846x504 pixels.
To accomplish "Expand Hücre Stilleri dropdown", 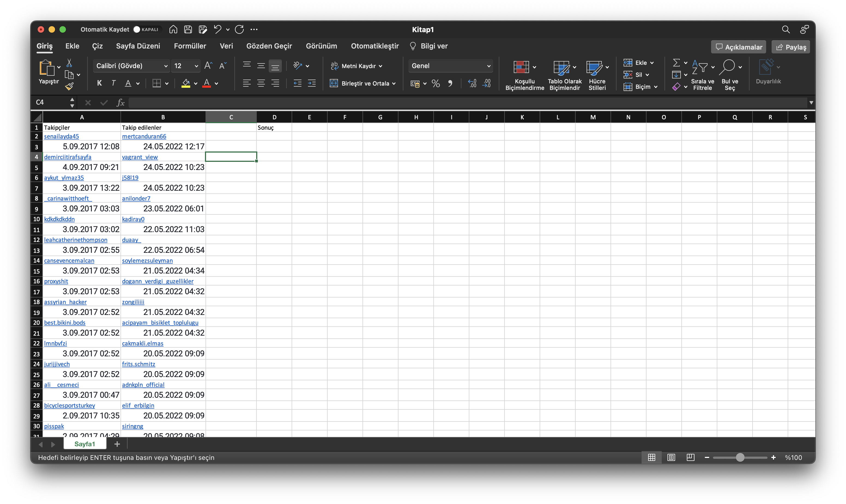I will [x=608, y=67].
